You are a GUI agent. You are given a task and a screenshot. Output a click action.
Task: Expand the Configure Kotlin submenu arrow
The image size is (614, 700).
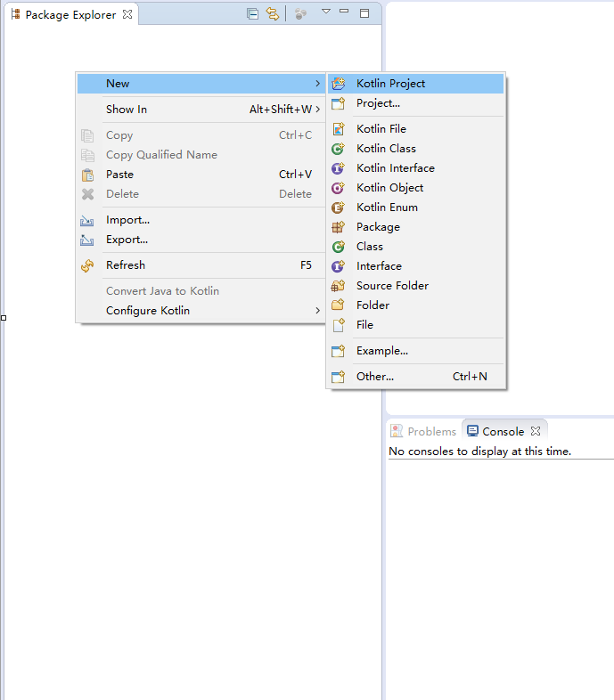[318, 310]
